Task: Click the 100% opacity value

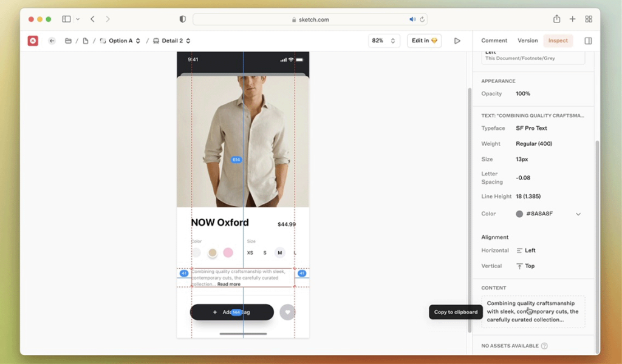Action: coord(523,94)
